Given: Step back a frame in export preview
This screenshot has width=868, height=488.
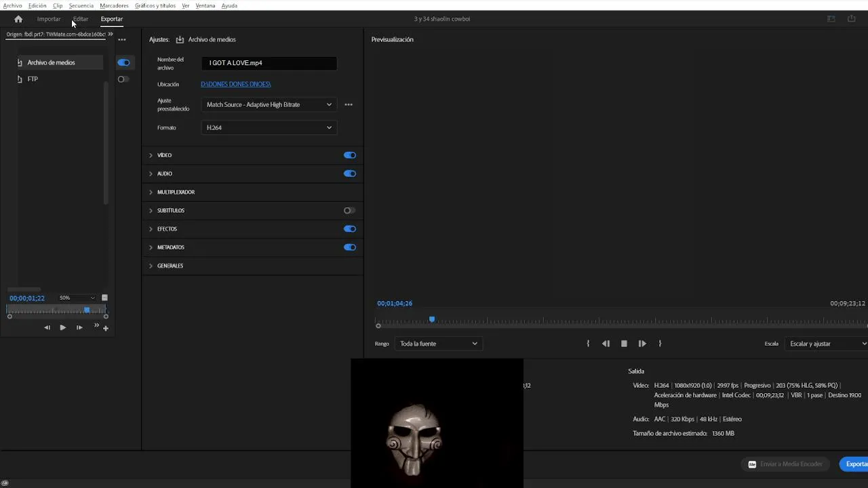Looking at the screenshot, I should (x=606, y=344).
